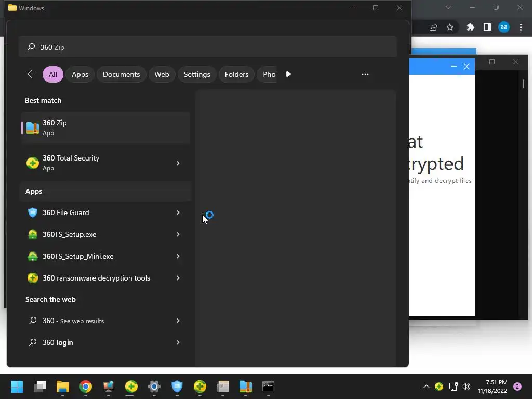Image resolution: width=532 pixels, height=399 pixels.
Task: Open Settings gear icon on taskbar
Action: point(154,387)
